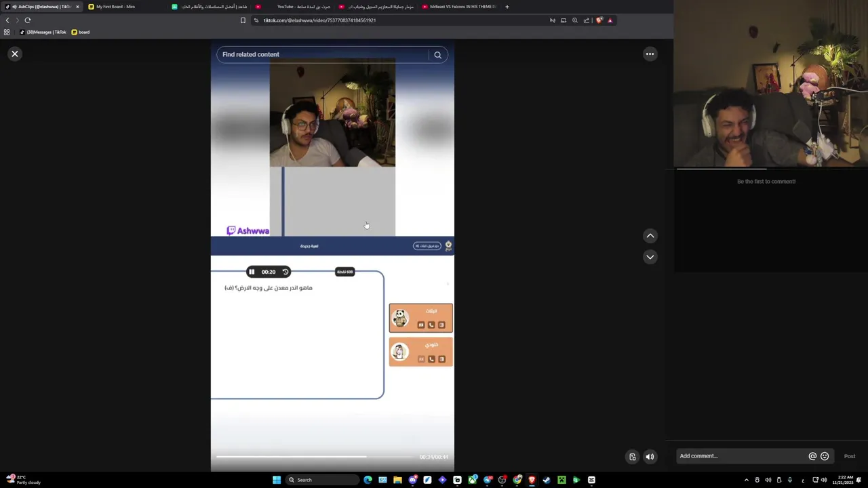Viewport: 868px width, 488px height.
Task: Click the Post comment button
Action: (x=850, y=456)
